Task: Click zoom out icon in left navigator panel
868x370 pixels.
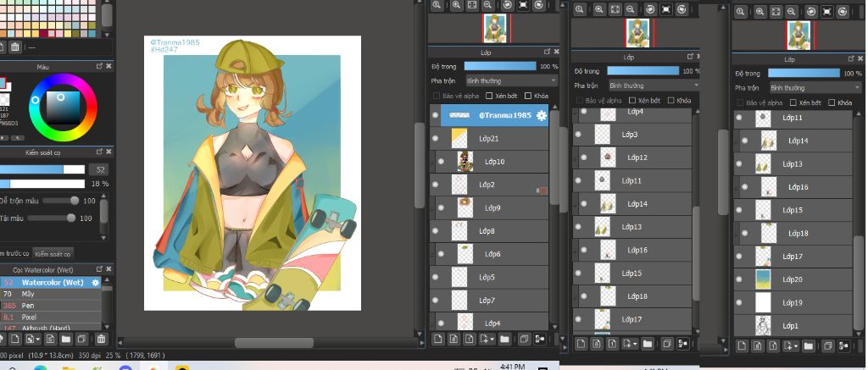Action: point(487,5)
